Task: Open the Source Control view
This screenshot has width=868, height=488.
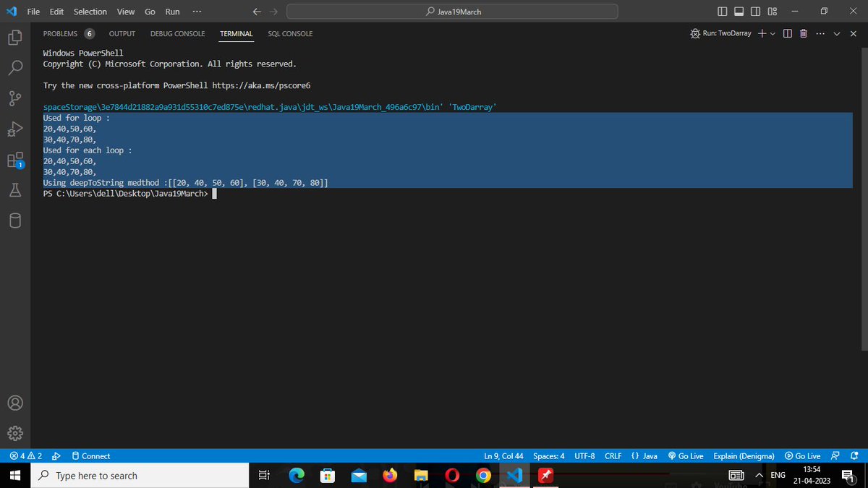Action: [x=15, y=98]
